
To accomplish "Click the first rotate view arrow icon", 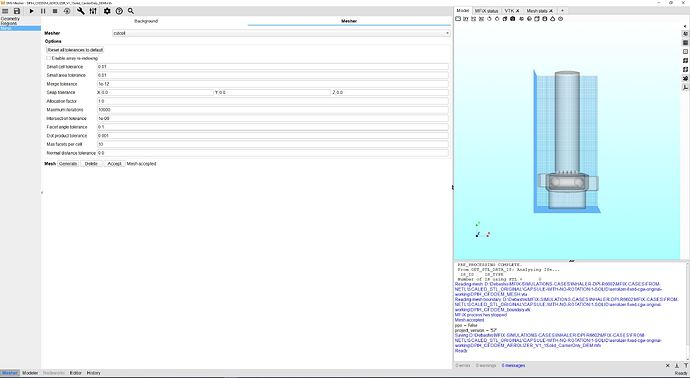I will tap(489, 19).
